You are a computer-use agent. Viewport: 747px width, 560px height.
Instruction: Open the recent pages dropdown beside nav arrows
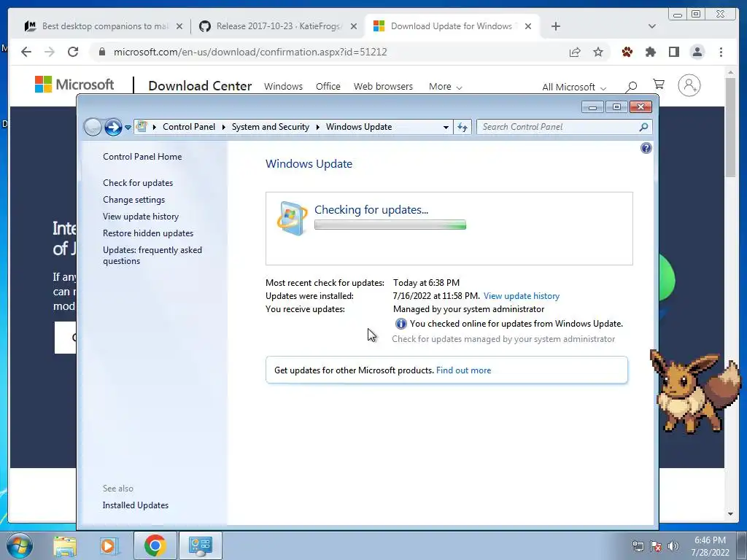[x=128, y=127]
